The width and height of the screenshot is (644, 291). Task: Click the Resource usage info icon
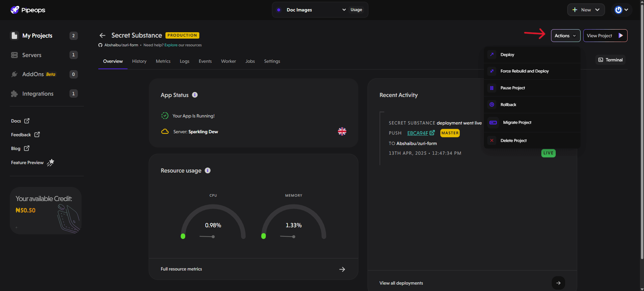(x=208, y=171)
